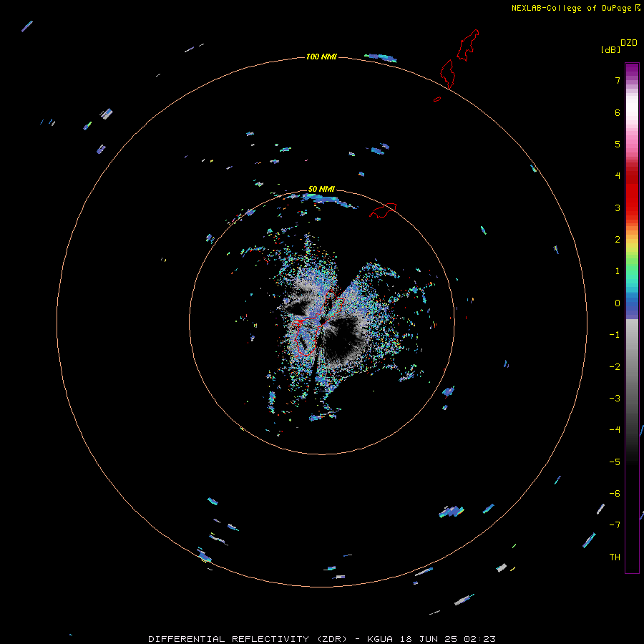Click the -7 value on the color scale

[615, 525]
